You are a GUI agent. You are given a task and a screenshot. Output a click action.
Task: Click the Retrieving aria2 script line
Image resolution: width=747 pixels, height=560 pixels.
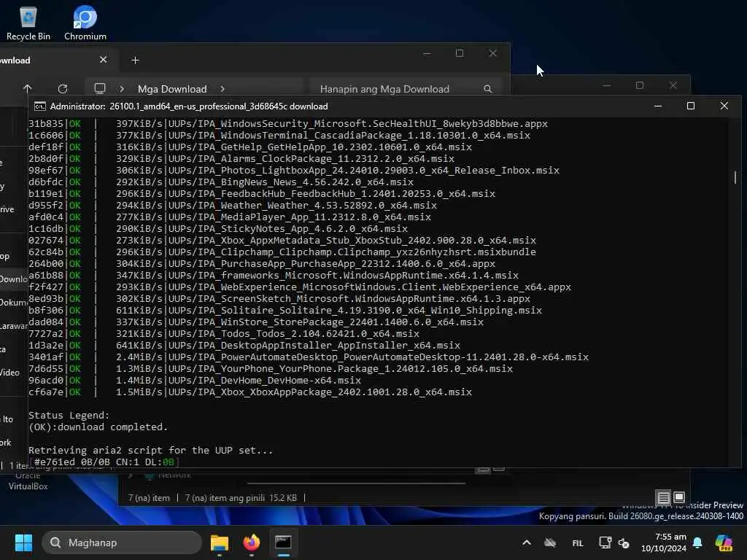tap(150, 450)
